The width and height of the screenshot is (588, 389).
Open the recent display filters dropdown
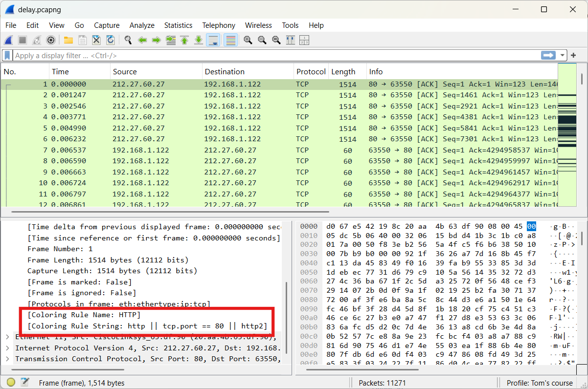point(563,55)
